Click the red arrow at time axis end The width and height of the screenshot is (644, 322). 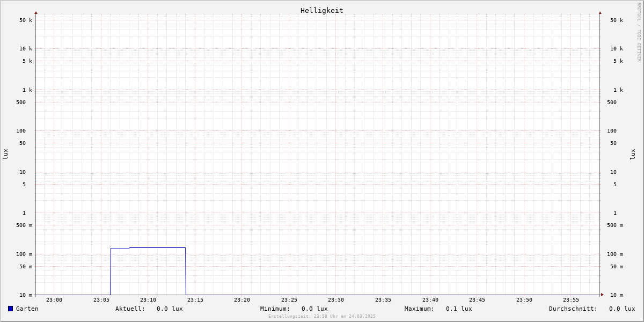pyautogui.click(x=602, y=295)
